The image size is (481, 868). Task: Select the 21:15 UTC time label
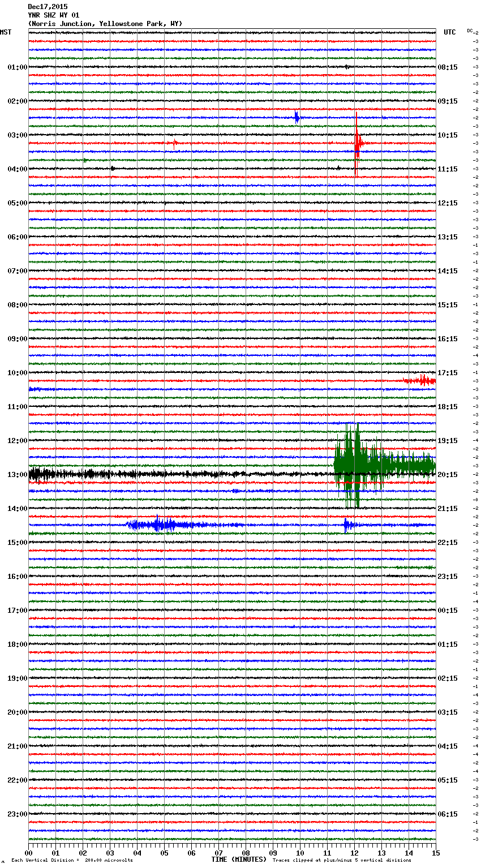(448, 509)
